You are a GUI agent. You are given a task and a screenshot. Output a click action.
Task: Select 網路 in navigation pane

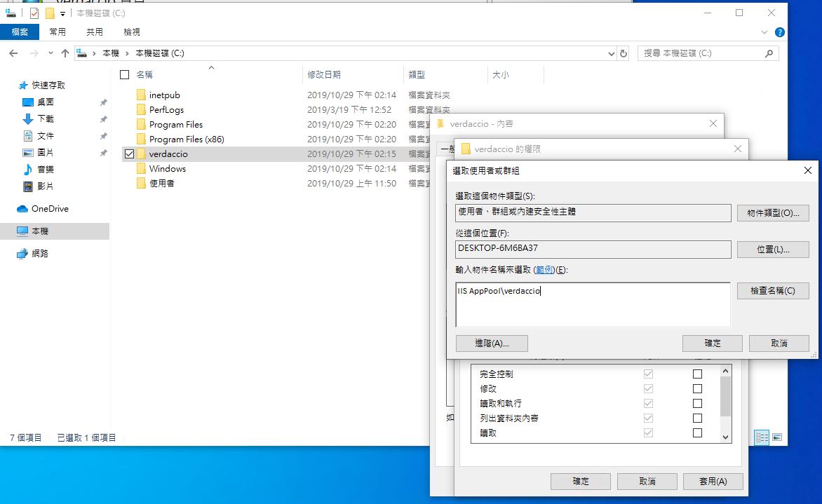pyautogui.click(x=40, y=254)
